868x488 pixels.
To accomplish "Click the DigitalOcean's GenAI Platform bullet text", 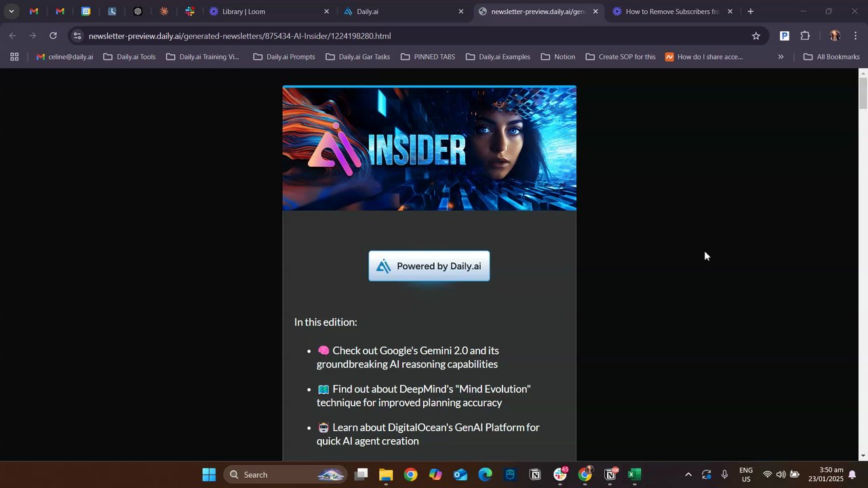I will [429, 434].
